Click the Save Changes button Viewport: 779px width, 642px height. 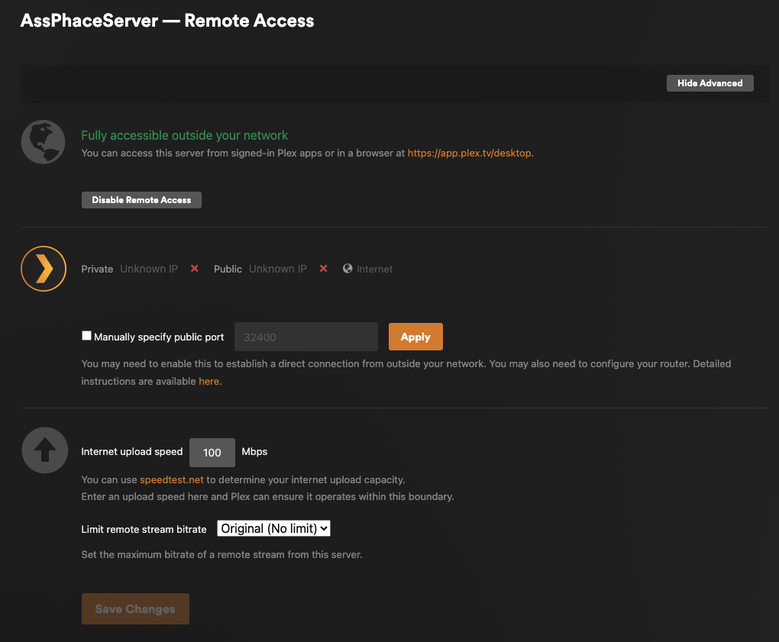[135, 609]
